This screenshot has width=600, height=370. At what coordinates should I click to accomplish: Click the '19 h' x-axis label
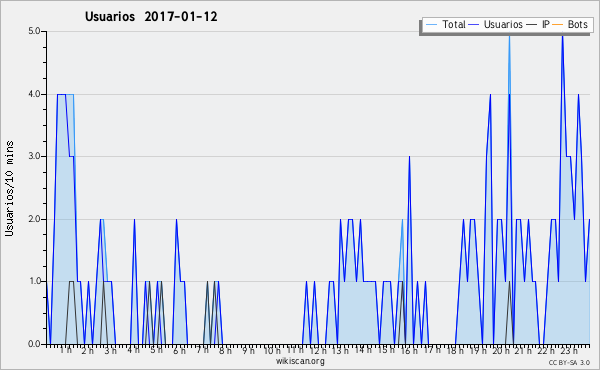pos(478,350)
